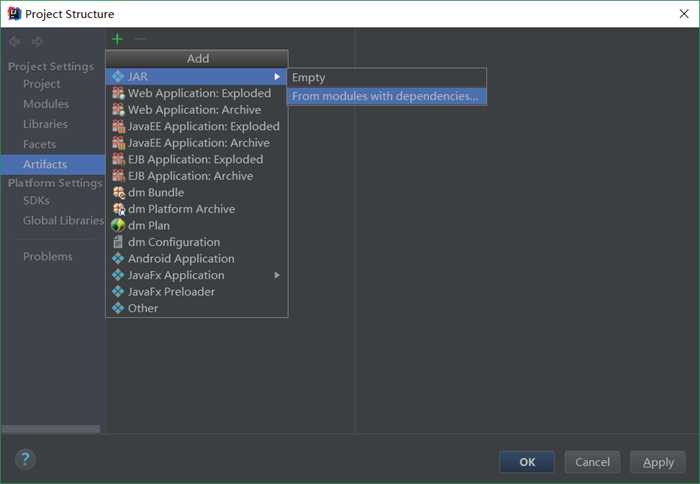Select JavaEE Application: Archive menu entry
The height and width of the screenshot is (484, 700).
[x=196, y=142]
